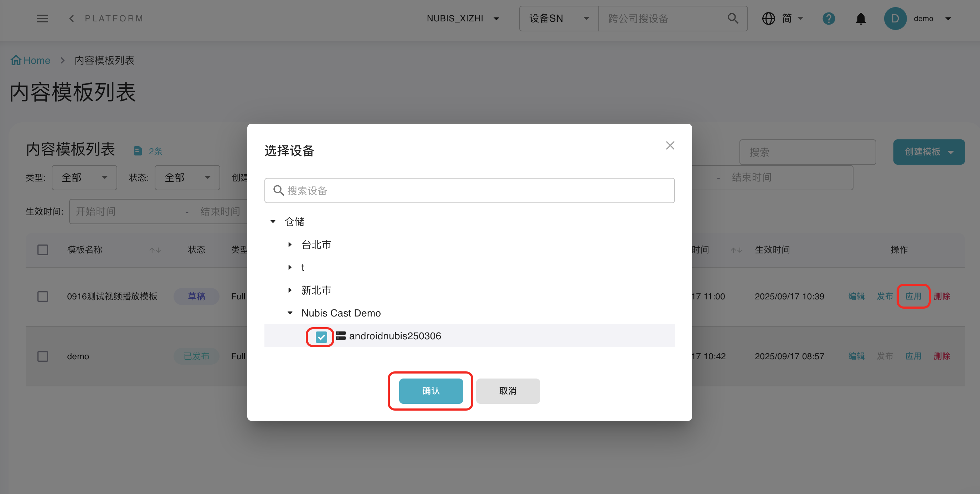Check the 0916测试视频播放模板 row checkbox
980x494 pixels.
(43, 296)
